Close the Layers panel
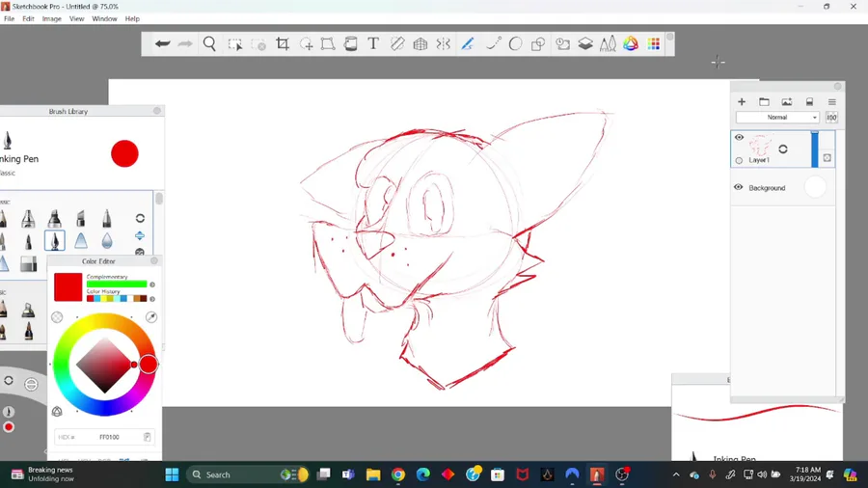This screenshot has width=868, height=488. click(x=837, y=86)
